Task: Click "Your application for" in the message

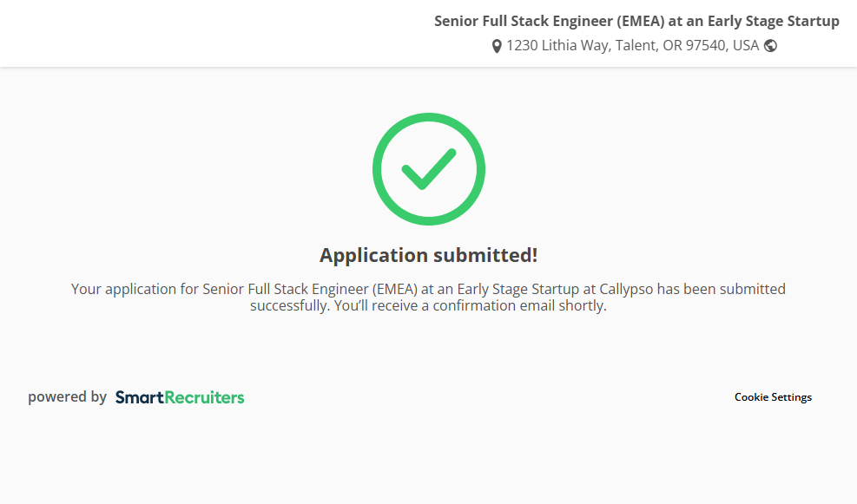Action: [135, 289]
